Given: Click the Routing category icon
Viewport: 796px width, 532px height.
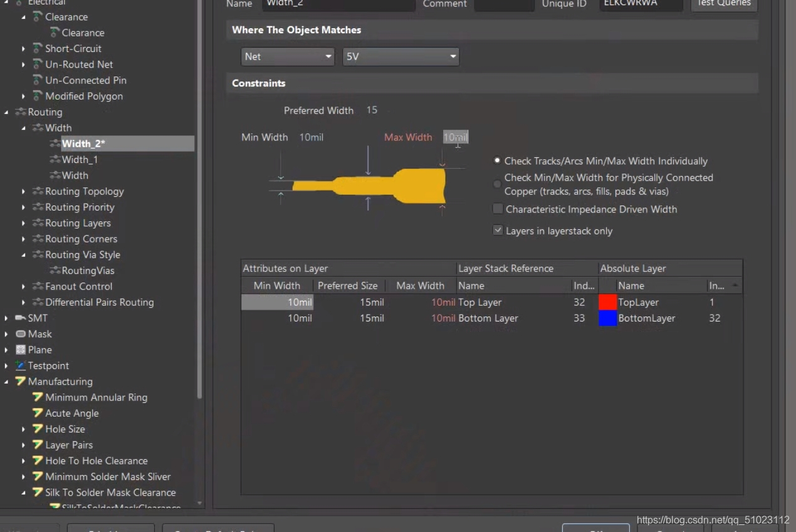Looking at the screenshot, I should [21, 112].
